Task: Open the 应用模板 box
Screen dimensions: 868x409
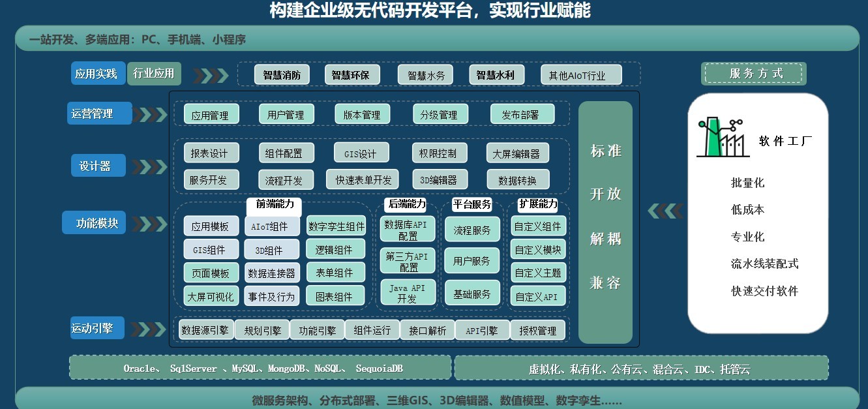Action: (x=211, y=226)
